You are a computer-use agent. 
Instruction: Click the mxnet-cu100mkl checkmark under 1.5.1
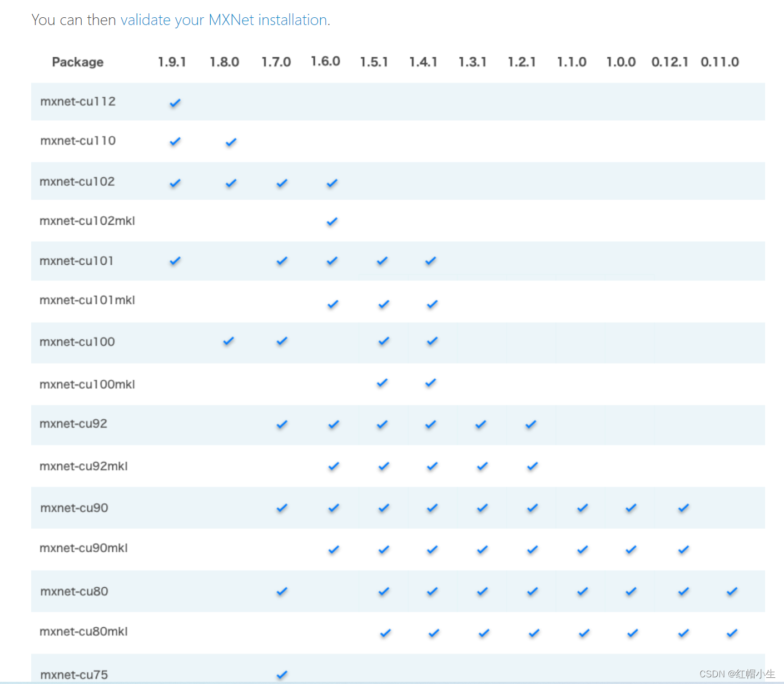click(x=382, y=383)
